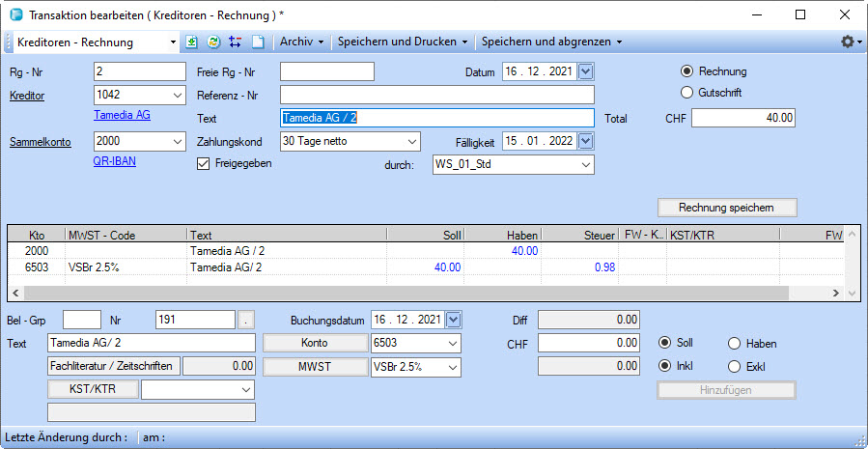Open the Datum calendar picker
The width and height of the screenshot is (868, 449).
(x=586, y=71)
